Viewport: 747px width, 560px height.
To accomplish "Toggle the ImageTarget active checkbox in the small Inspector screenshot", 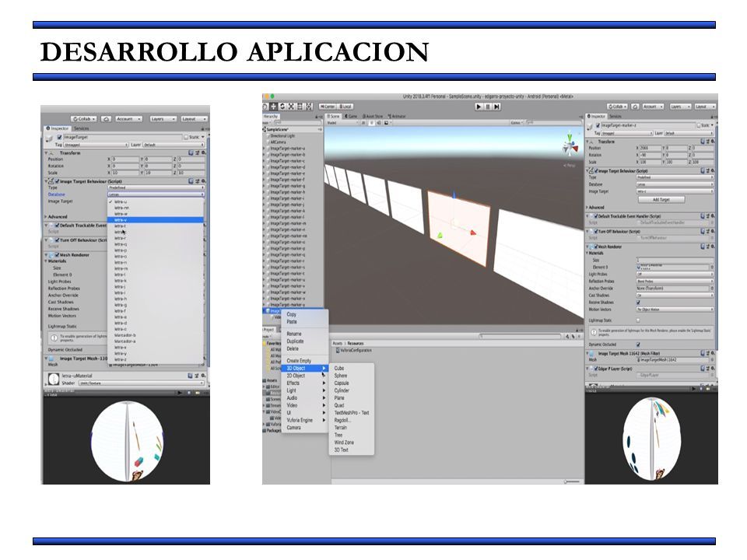I will (59, 137).
